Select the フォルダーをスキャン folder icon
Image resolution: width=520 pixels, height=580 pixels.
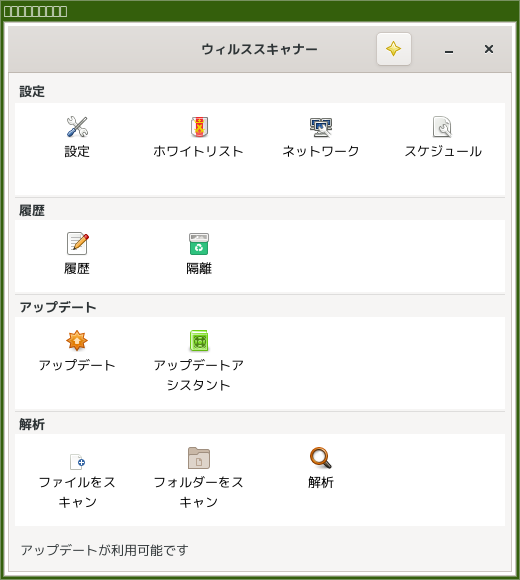pyautogui.click(x=199, y=458)
